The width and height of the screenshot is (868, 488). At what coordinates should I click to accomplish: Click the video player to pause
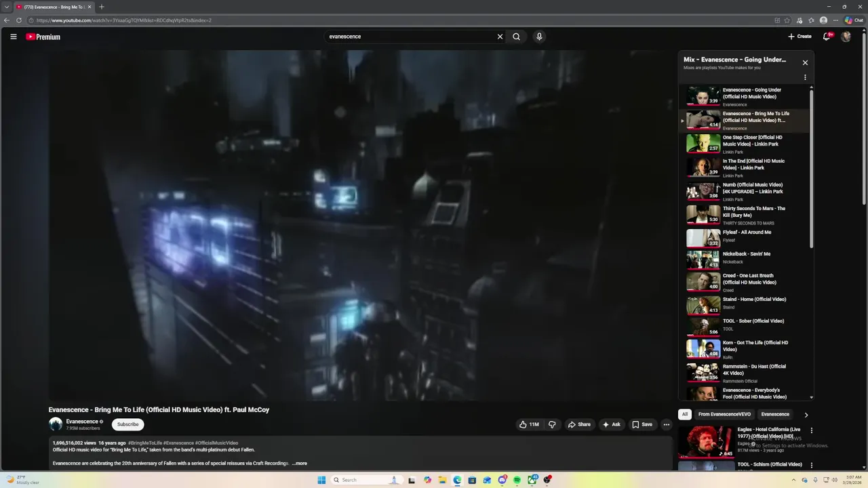pyautogui.click(x=360, y=225)
